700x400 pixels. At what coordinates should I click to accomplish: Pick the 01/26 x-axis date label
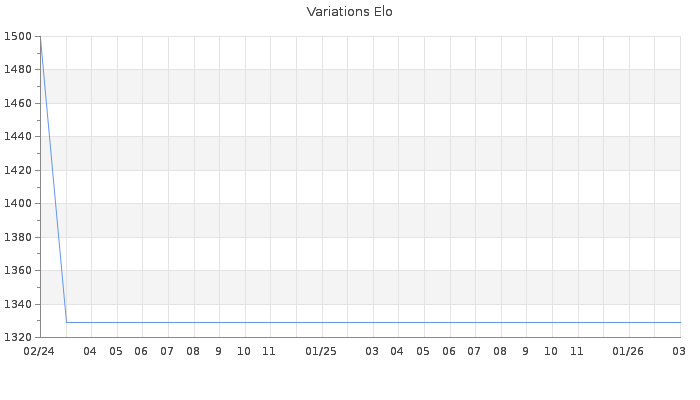[x=628, y=351]
